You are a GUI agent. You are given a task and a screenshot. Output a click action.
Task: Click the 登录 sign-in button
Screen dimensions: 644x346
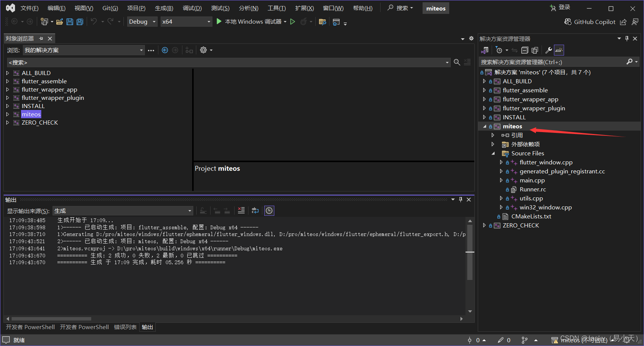[560, 8]
